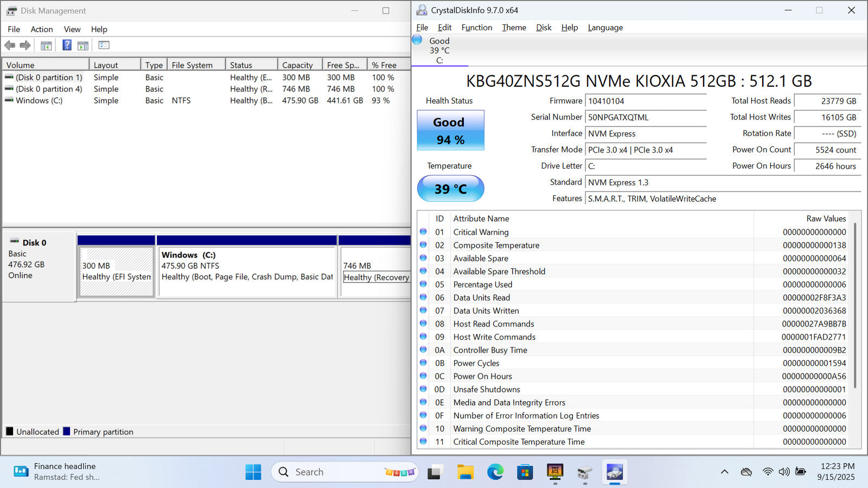Open the Function menu in CrystalDiskInfo

(x=476, y=28)
